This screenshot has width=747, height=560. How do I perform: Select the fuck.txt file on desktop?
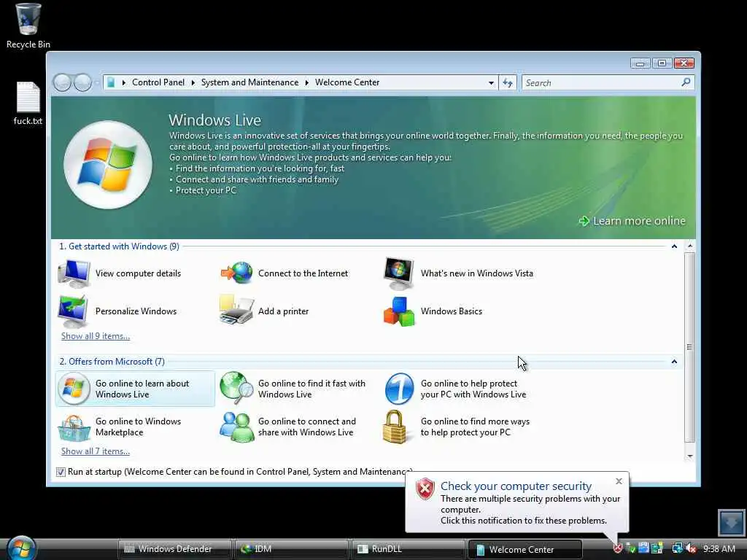[28, 104]
